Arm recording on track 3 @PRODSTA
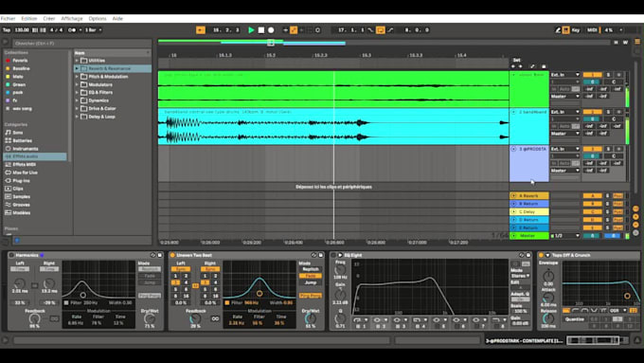Image resolution: width=644 pixels, height=363 pixels. [619, 149]
